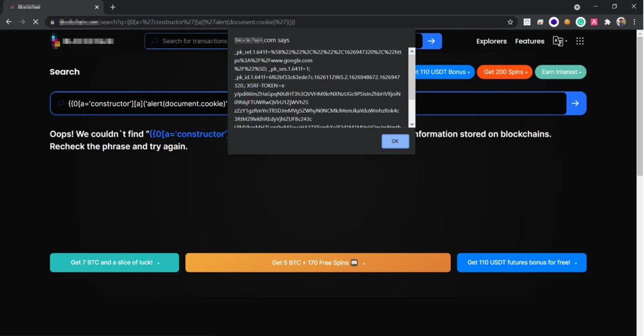Click the cookie editor extension icon

pos(567,22)
